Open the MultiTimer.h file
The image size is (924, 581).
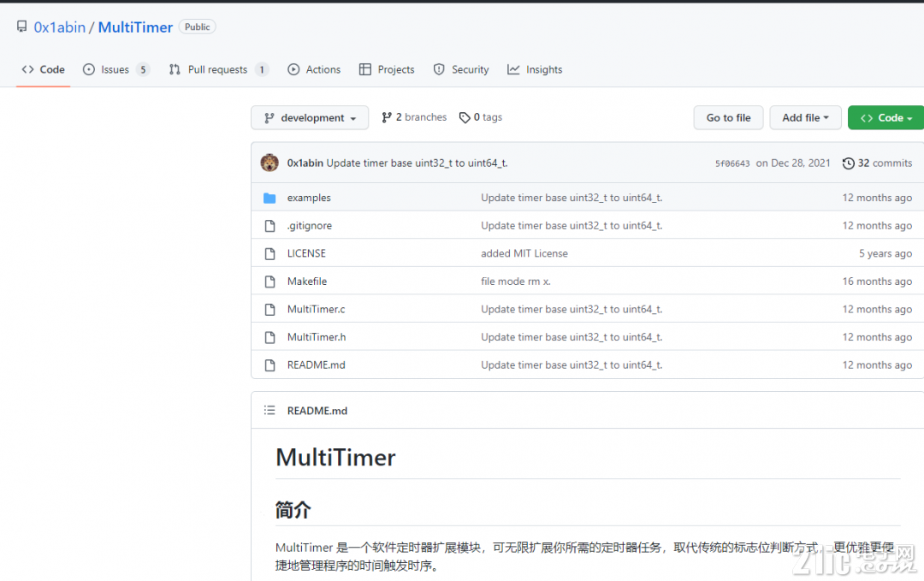[x=317, y=337]
